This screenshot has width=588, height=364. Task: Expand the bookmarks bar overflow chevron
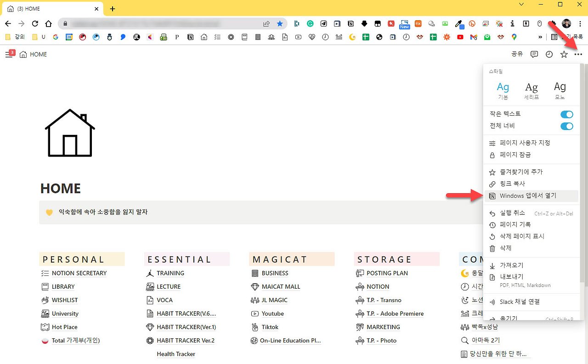pos(541,37)
